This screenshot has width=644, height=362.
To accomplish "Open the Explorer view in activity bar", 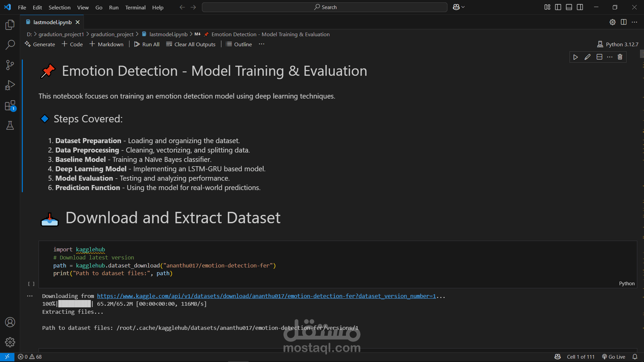I will coord(10,25).
